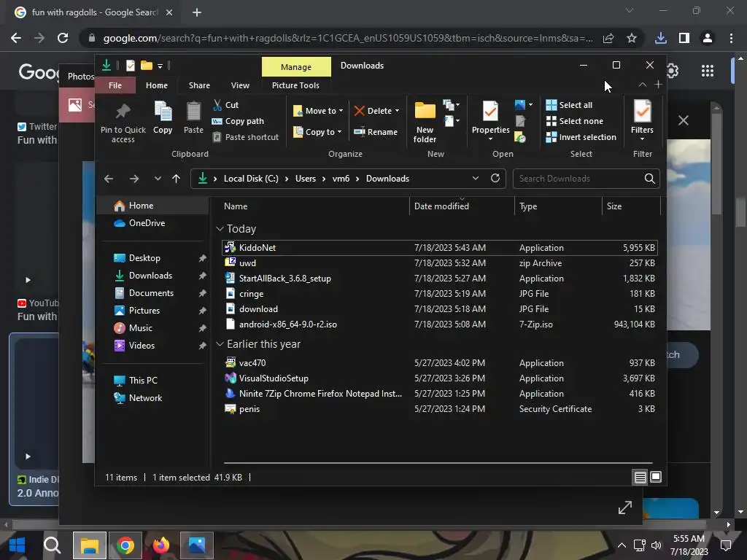Open the Copy to dropdown
Viewport: 747px width, 560px height.
(318, 132)
